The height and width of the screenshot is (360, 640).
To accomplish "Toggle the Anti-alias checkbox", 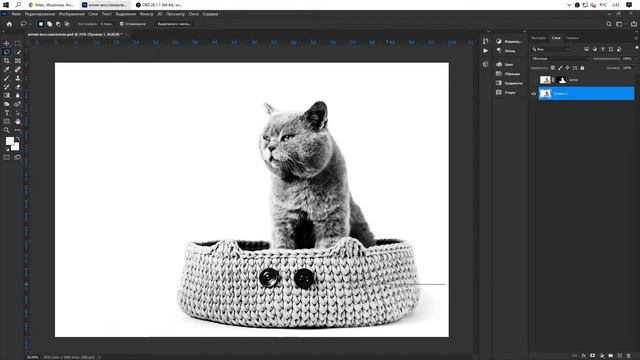I will [x=122, y=24].
